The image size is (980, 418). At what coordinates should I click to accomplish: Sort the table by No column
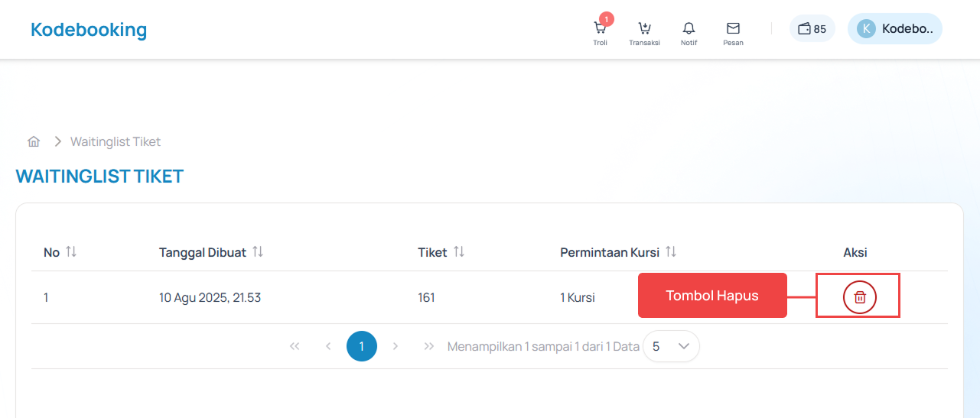click(71, 252)
